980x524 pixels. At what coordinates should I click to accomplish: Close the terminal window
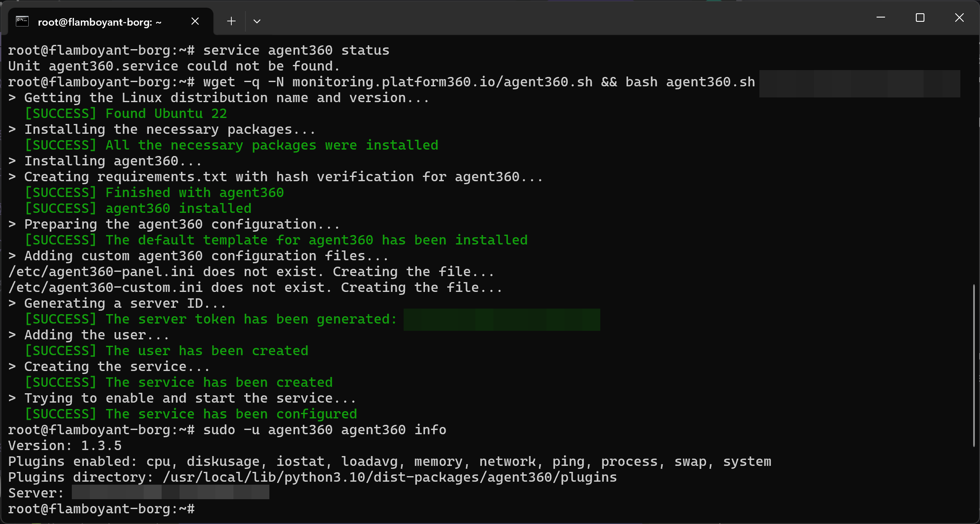point(959,18)
